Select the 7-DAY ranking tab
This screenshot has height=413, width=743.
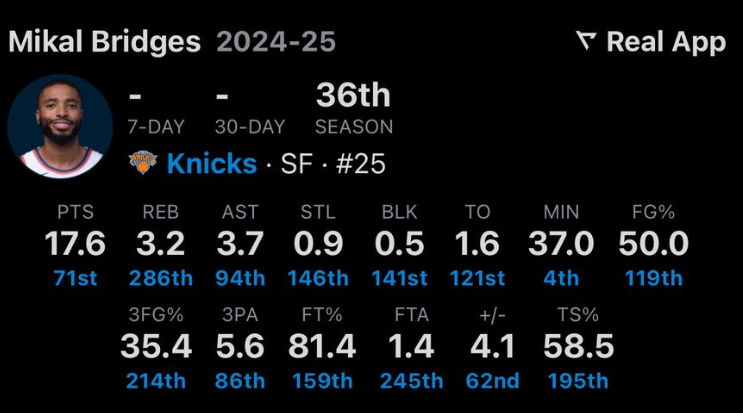[x=156, y=127]
